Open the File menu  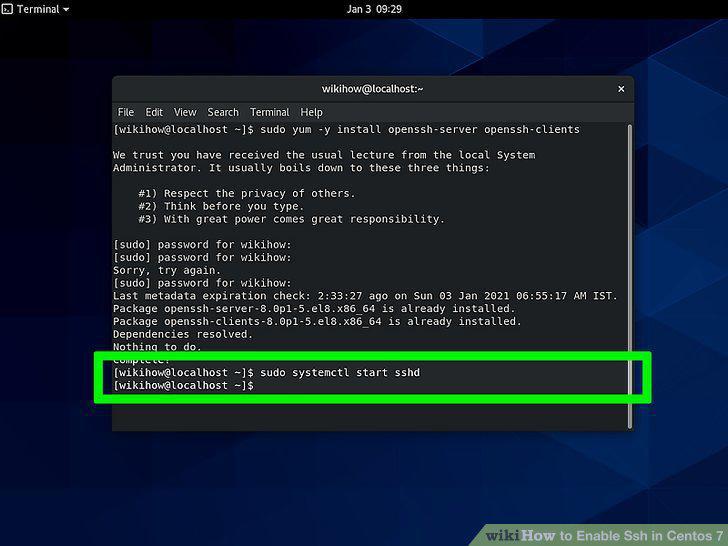click(125, 112)
